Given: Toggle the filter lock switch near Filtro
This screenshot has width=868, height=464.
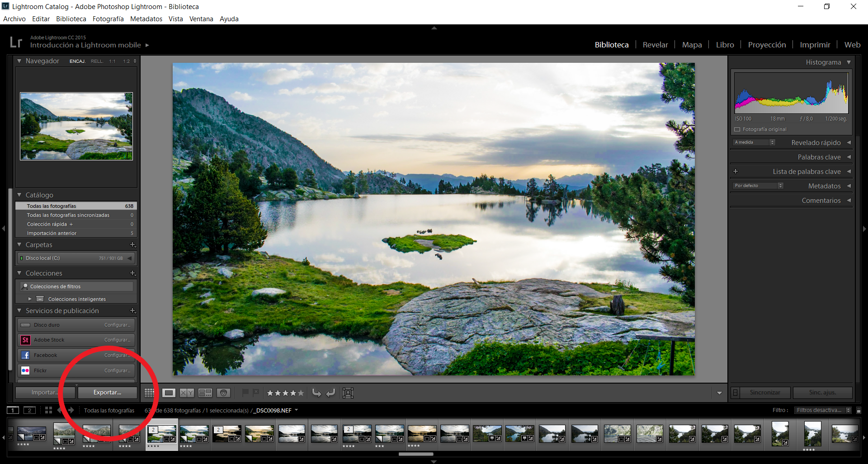Looking at the screenshot, I should (x=859, y=410).
